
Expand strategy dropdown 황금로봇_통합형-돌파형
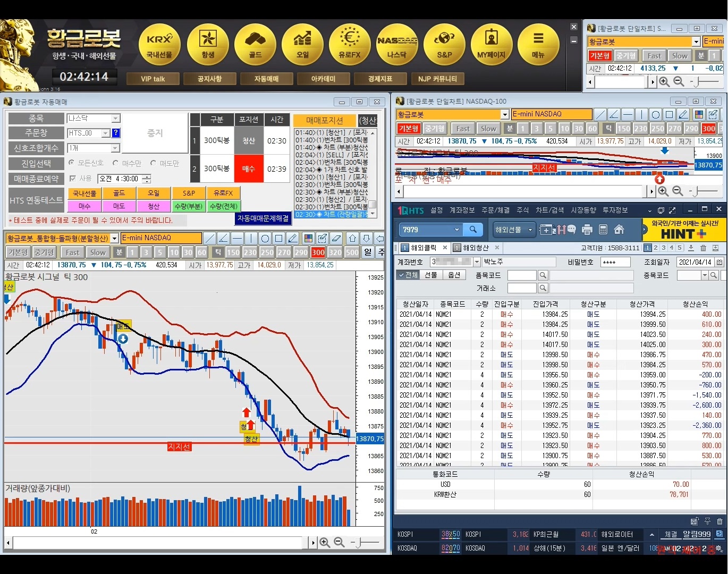[114, 238]
